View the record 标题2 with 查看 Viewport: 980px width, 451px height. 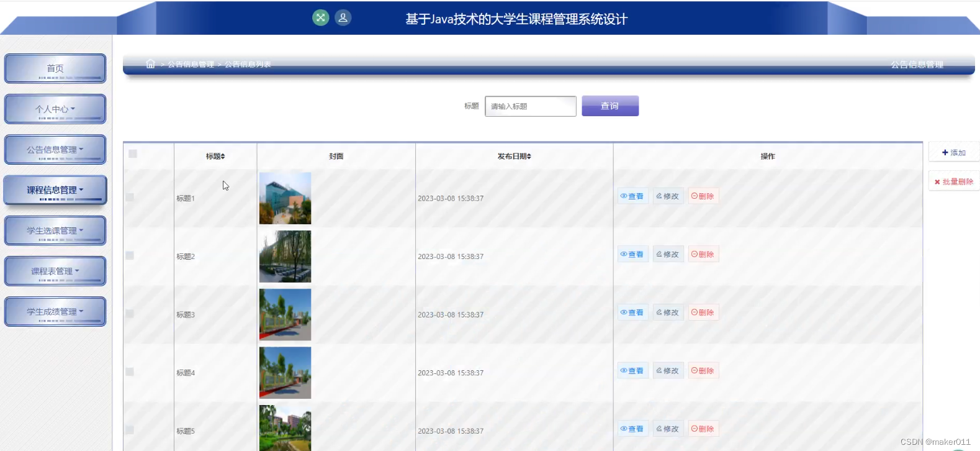click(x=632, y=254)
